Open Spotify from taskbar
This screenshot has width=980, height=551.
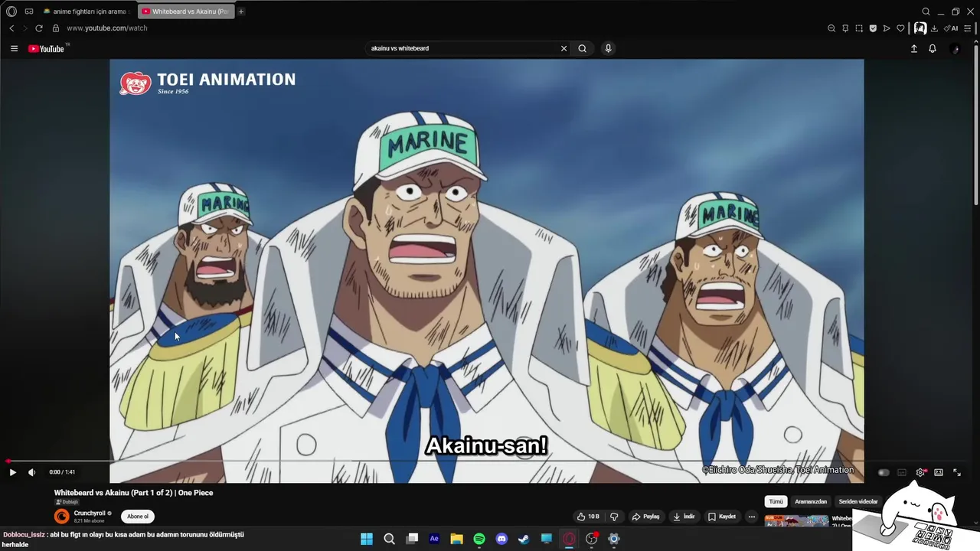click(x=479, y=539)
